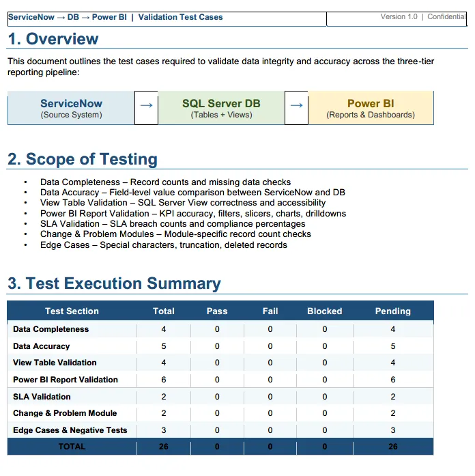475x476 pixels.
Task: Select the Power BI Reports & Dashboards box
Action: pyautogui.click(x=371, y=108)
